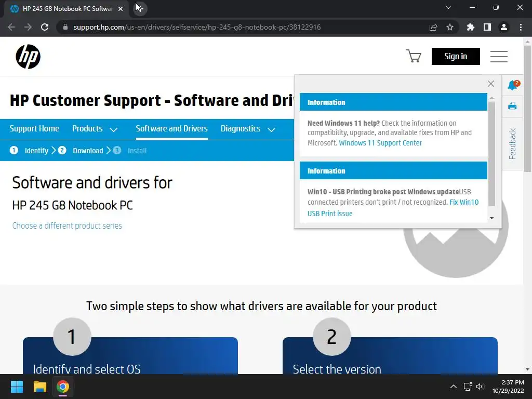Click the network tray icon
The image size is (532, 399).
[468, 387]
